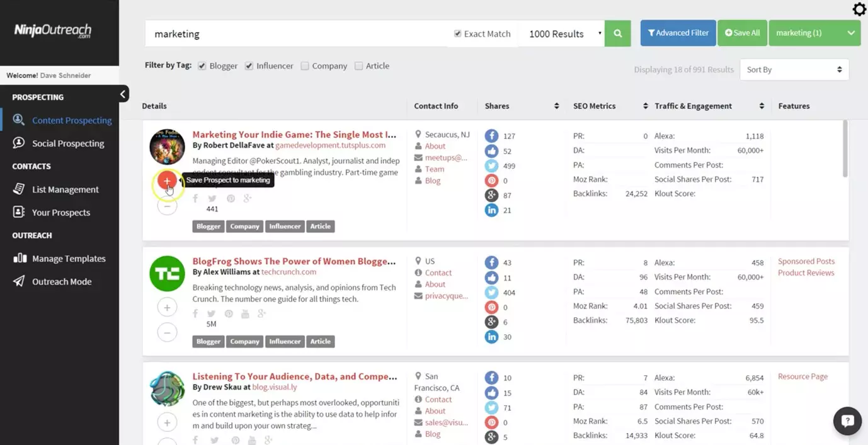Open privacyque... email link

[x=446, y=296]
